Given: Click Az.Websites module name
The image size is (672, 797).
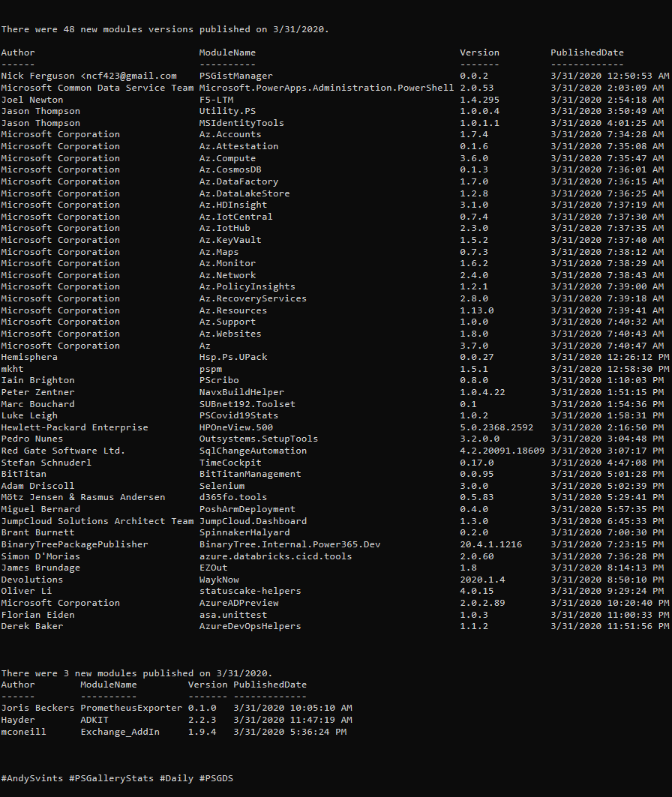Looking at the screenshot, I should click(230, 334).
